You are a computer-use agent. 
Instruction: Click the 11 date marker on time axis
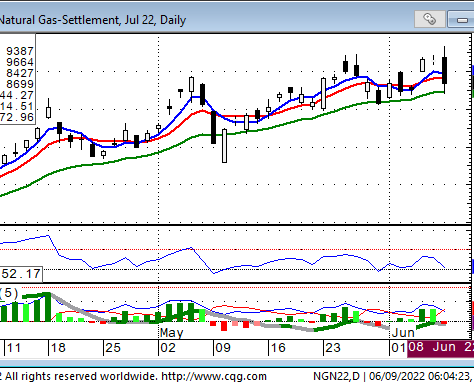14,348
